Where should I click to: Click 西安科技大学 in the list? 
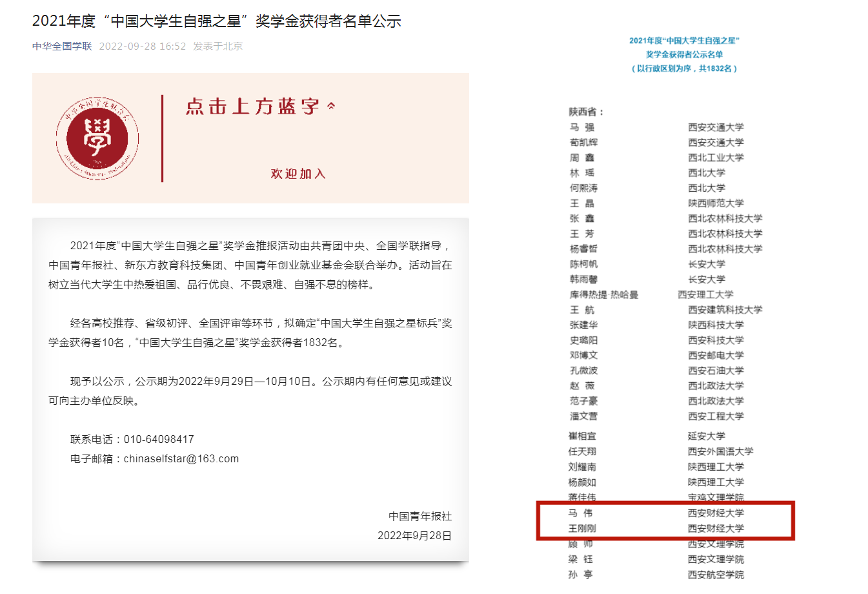(716, 340)
